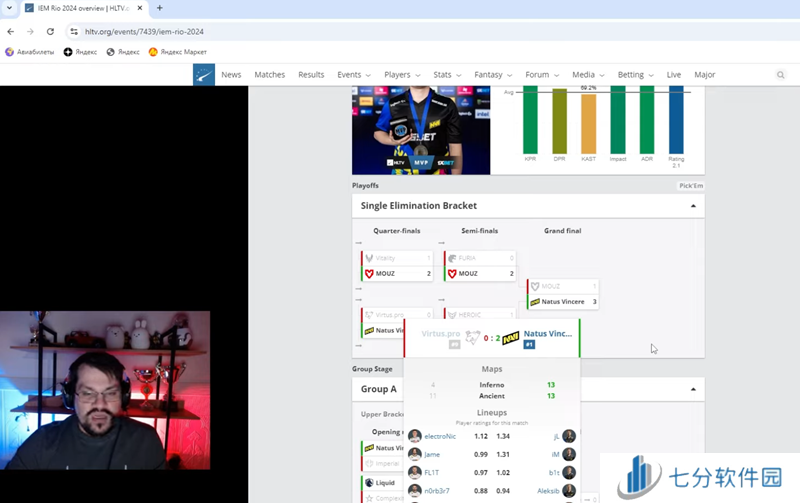Click b1t's avatar picture

569,473
